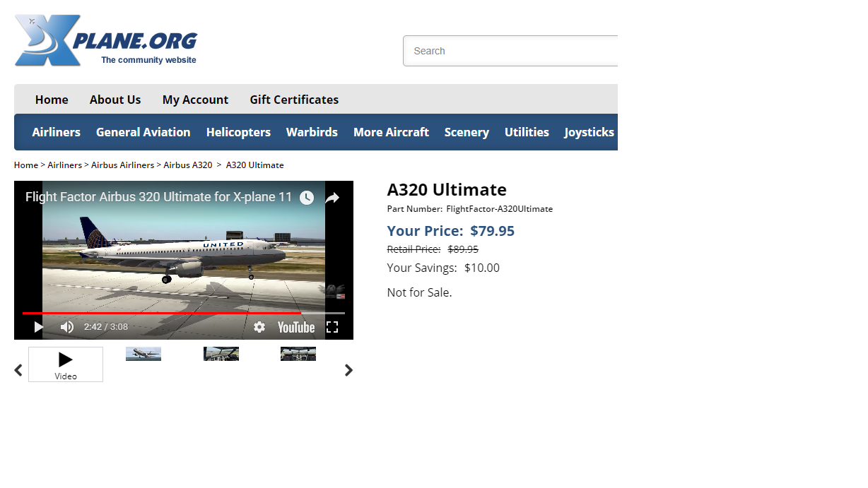Click the part number FlightFactor-A320Ultimate
Viewport: 868px width, 488px height.
tap(500, 209)
